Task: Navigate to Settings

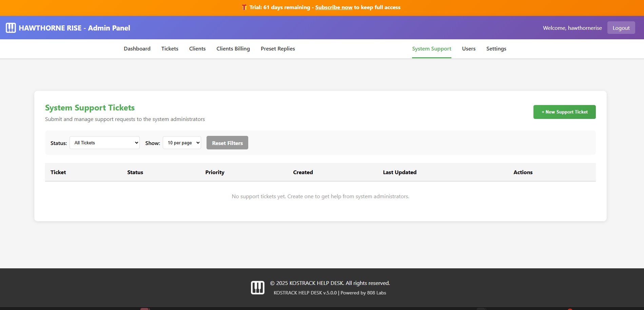Action: tap(496, 48)
